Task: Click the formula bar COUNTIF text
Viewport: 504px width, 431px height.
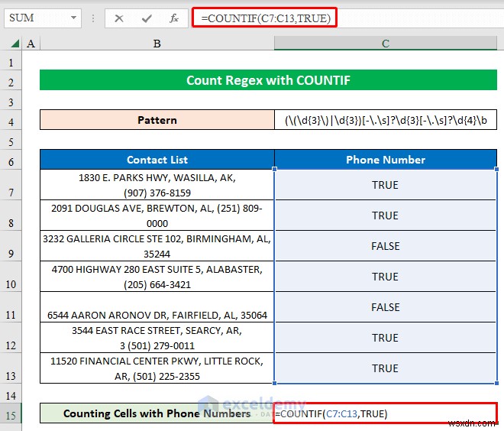Action: tap(266, 18)
